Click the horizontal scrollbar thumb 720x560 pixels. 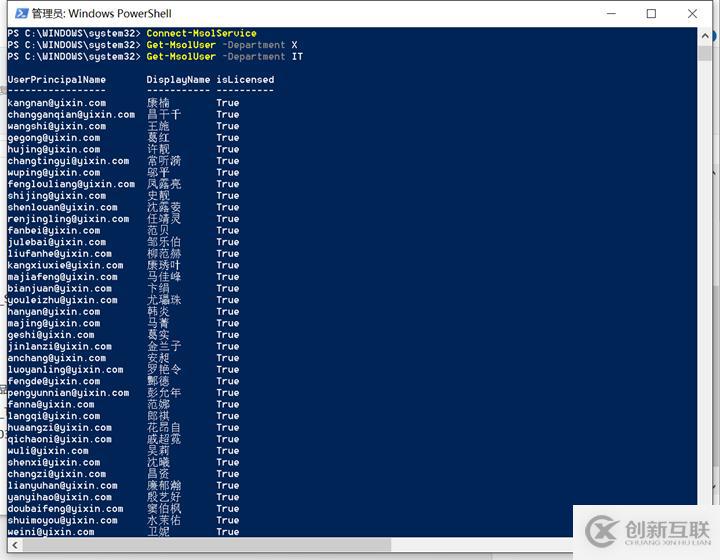pyautogui.click(x=207, y=545)
